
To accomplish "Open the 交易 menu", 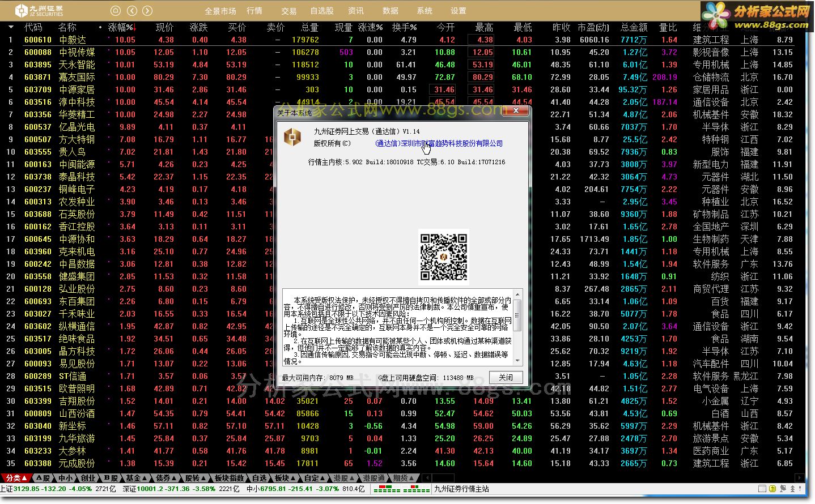I will [288, 11].
